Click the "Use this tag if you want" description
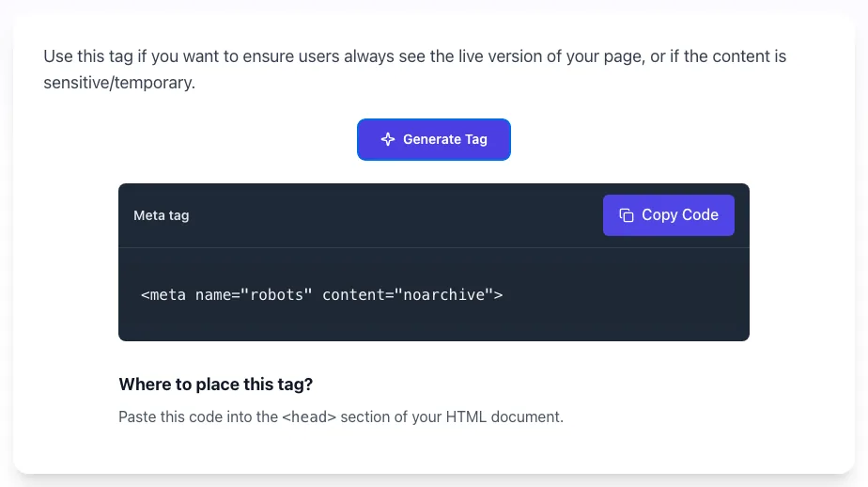 [x=415, y=70]
